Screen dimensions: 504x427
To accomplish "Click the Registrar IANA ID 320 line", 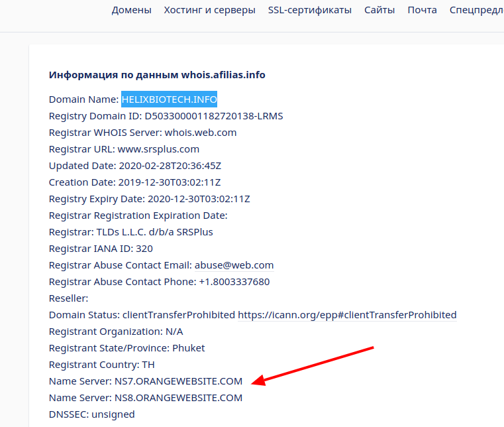I will pos(101,249).
